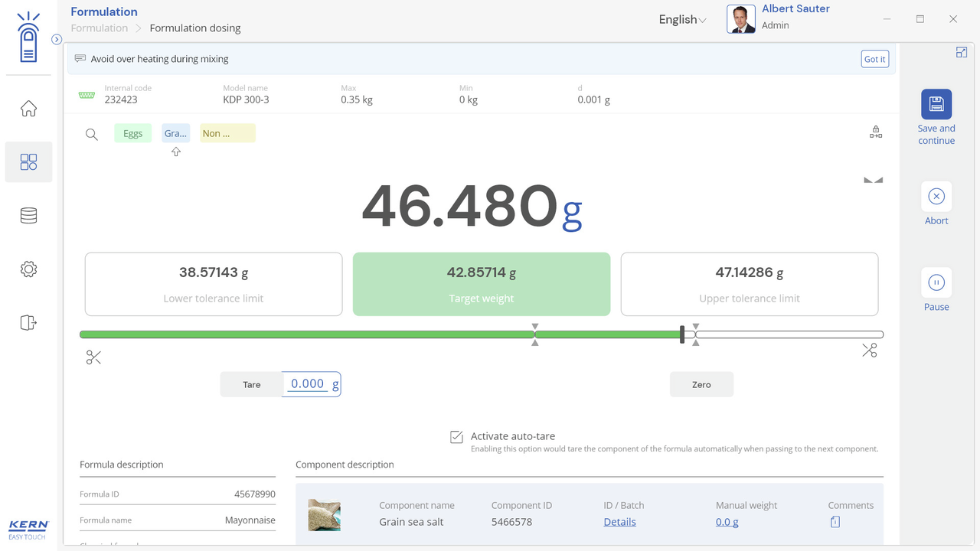The height and width of the screenshot is (551, 980).
Task: Click the Home icon in sidebar
Action: click(28, 109)
